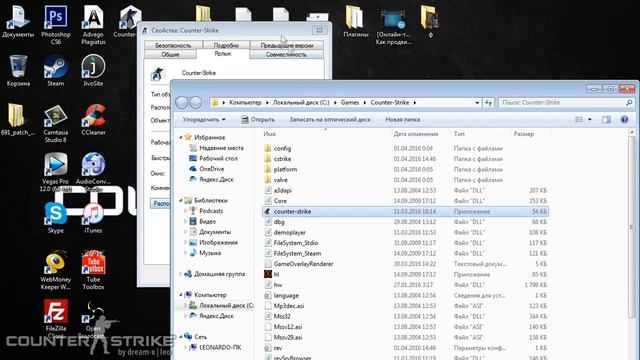Collapse the Избранное tree section
The width and height of the screenshot is (640, 360).
(x=181, y=138)
